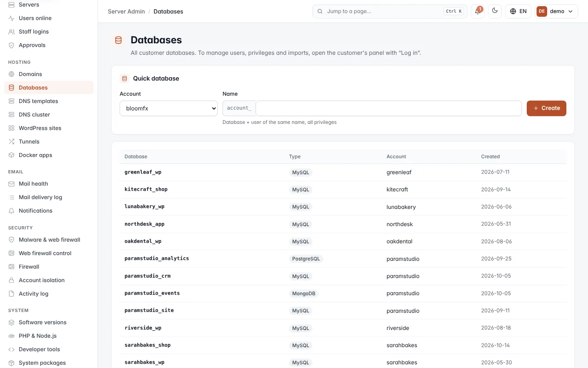Click the DNS templates icon

point(11,101)
